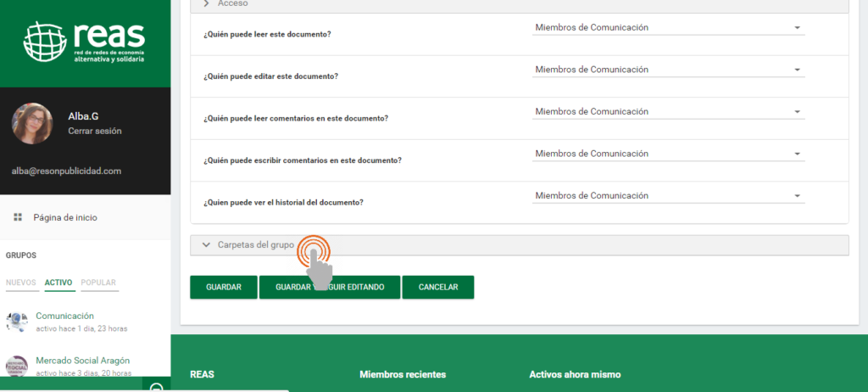This screenshot has width=868, height=392.
Task: Switch to the NUEVOS groups tab
Action: coord(21,283)
